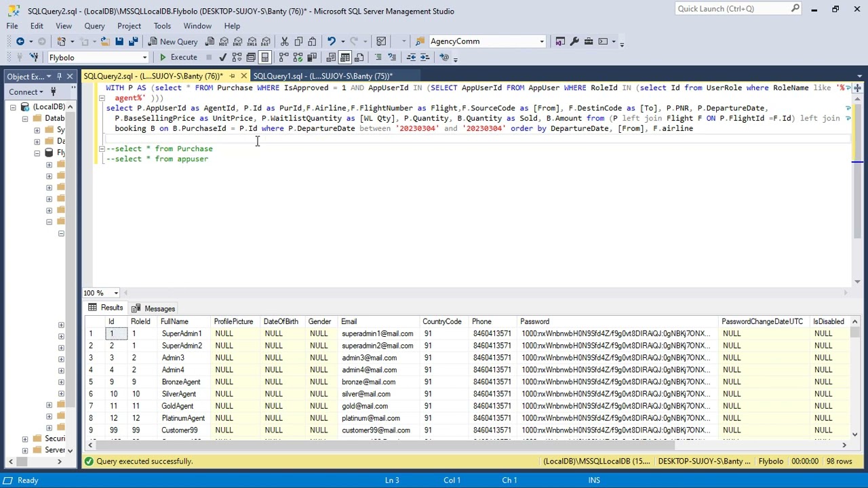Open the Window menu
The width and height of the screenshot is (868, 488).
pyautogui.click(x=197, y=26)
